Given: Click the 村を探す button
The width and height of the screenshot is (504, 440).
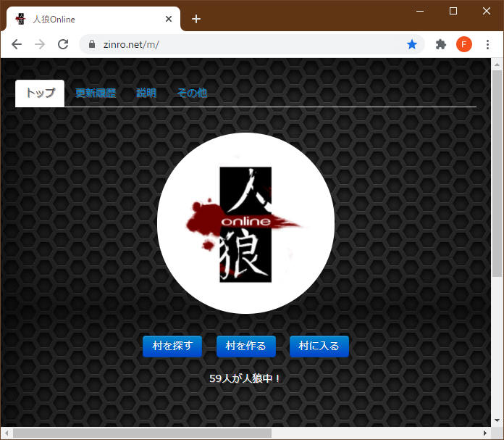Looking at the screenshot, I should [172, 346].
